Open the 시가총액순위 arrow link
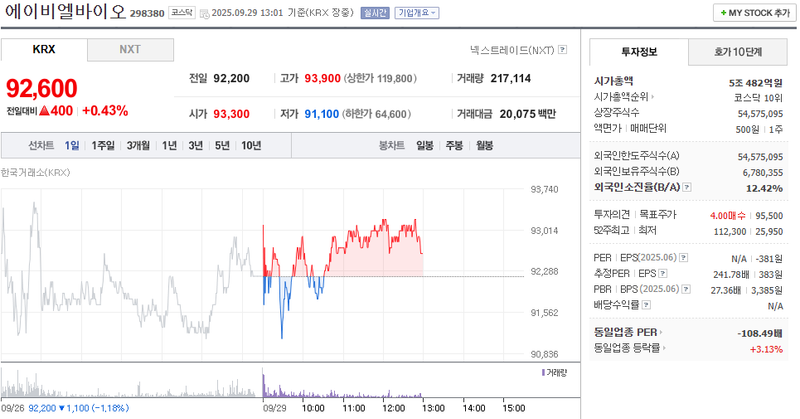 pyautogui.click(x=624, y=97)
